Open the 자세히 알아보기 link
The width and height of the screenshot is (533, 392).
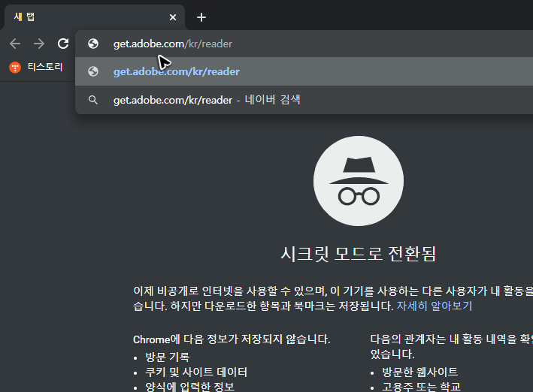click(x=435, y=306)
